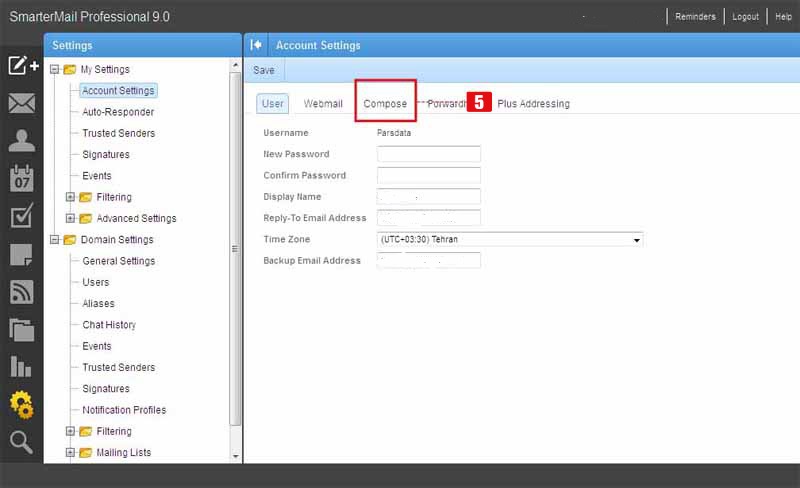
Task: Open the reports bar chart icon
Action: pyautogui.click(x=21, y=366)
